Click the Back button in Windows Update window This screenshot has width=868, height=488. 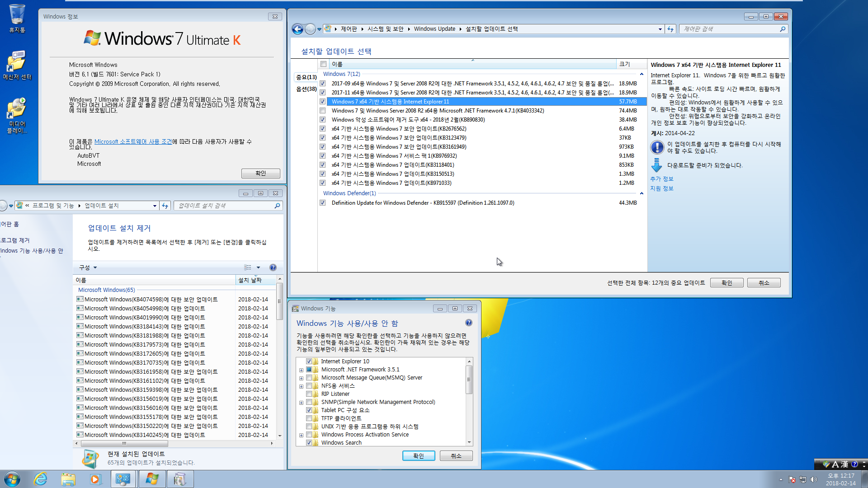297,29
